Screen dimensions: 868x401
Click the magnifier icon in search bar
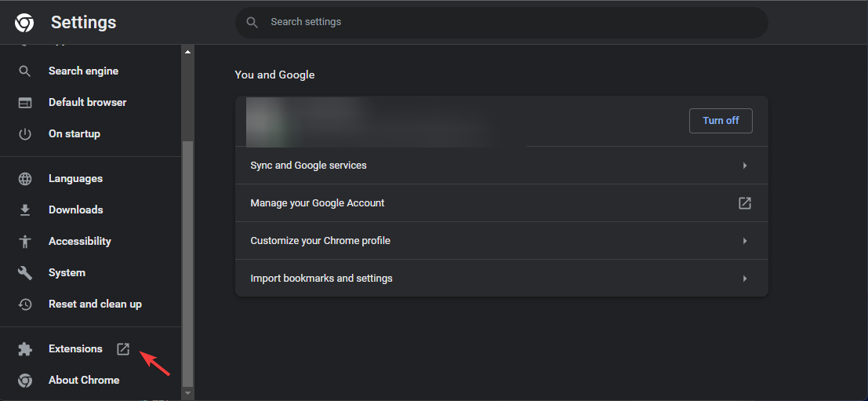[252, 22]
